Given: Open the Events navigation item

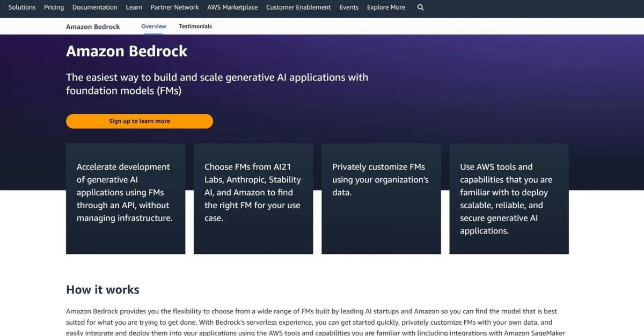Looking at the screenshot, I should (349, 7).
